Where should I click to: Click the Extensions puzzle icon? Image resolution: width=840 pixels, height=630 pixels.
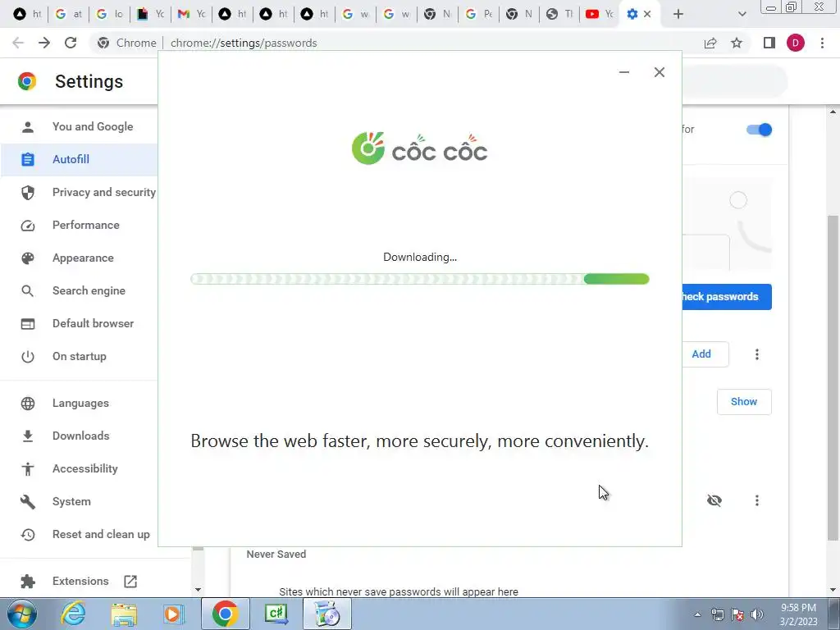28,582
